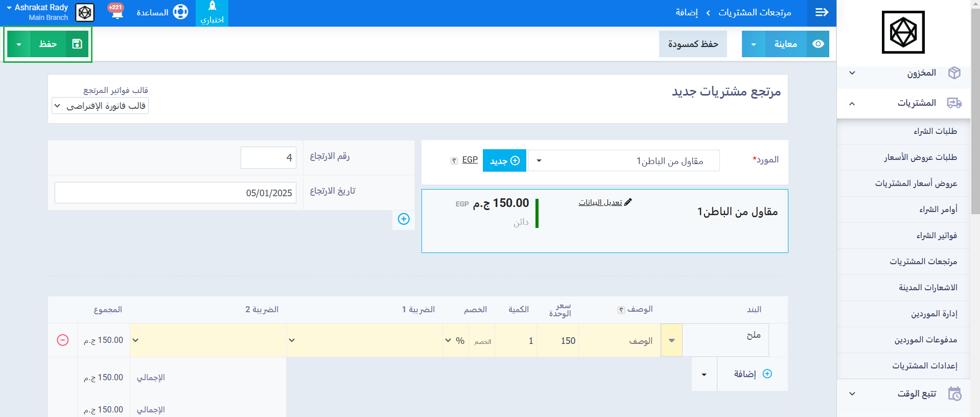
Task: Click the save as draft button
Action: [x=693, y=44]
